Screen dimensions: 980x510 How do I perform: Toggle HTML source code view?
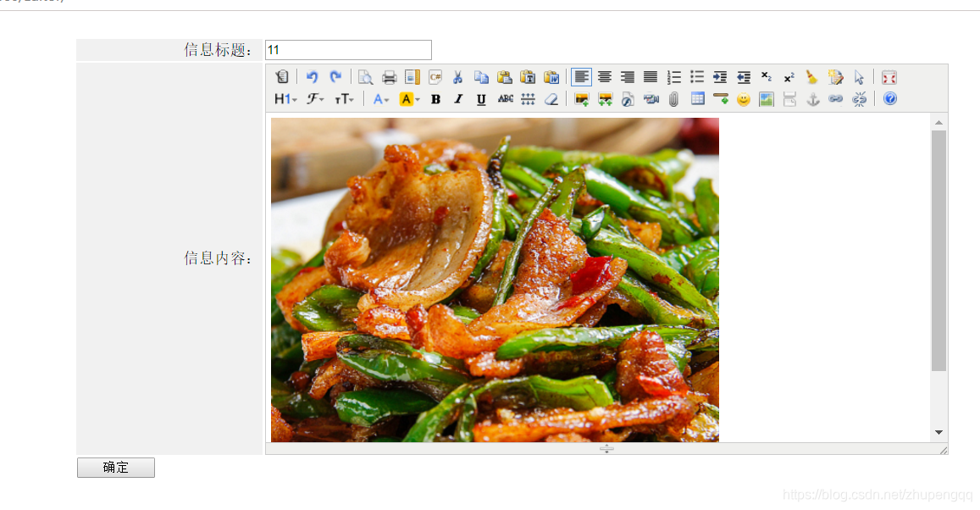[282, 77]
